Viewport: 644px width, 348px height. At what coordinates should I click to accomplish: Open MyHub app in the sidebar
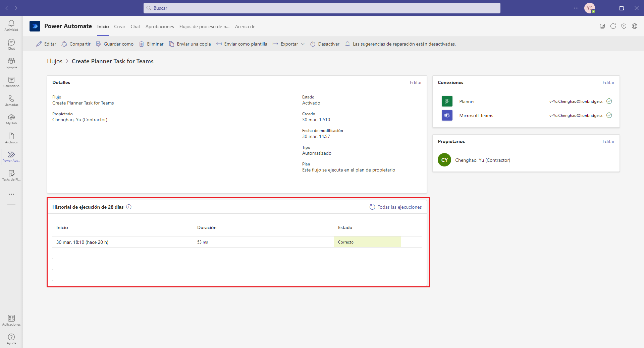(11, 119)
